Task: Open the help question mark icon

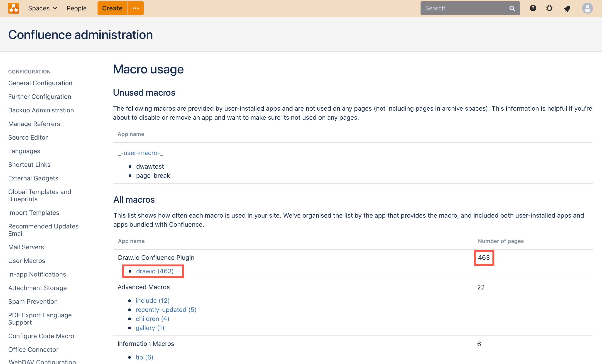Action: pyautogui.click(x=533, y=8)
